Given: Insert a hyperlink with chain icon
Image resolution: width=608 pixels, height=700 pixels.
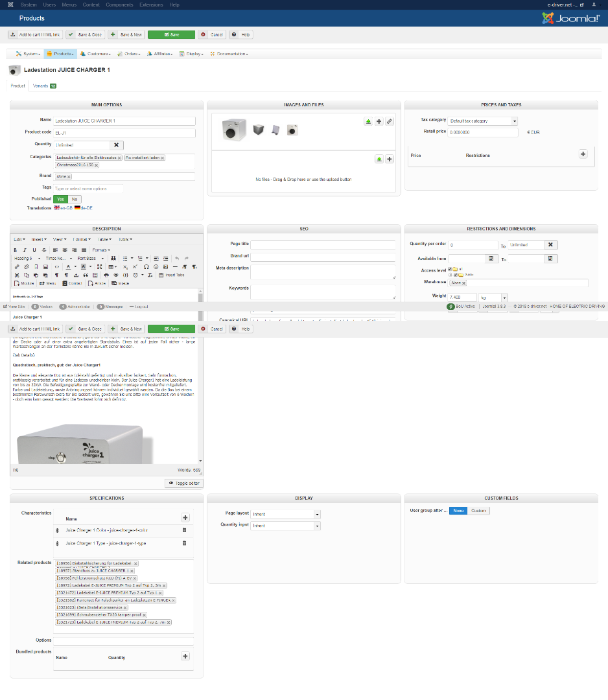Looking at the screenshot, I should [17, 267].
